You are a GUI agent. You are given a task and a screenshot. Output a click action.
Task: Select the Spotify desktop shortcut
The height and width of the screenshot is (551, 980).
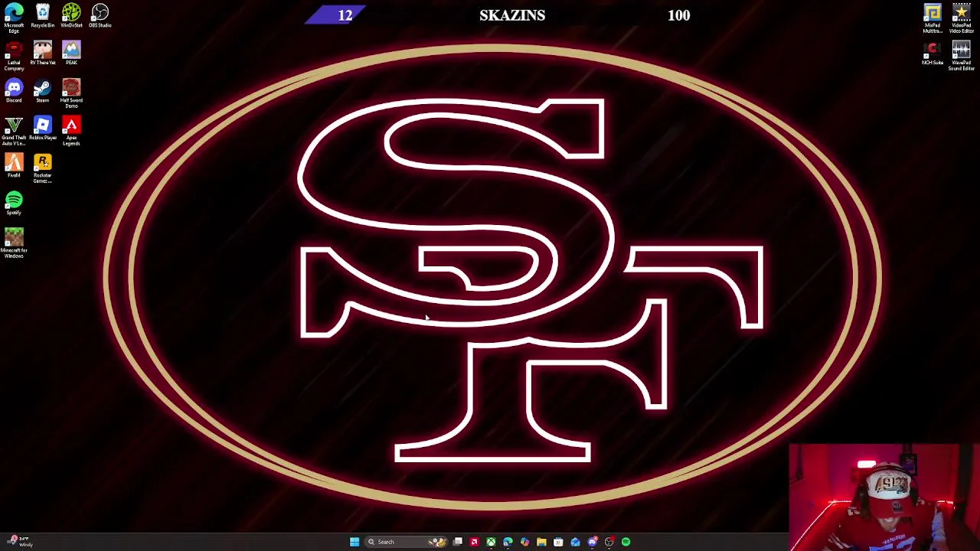tap(14, 204)
